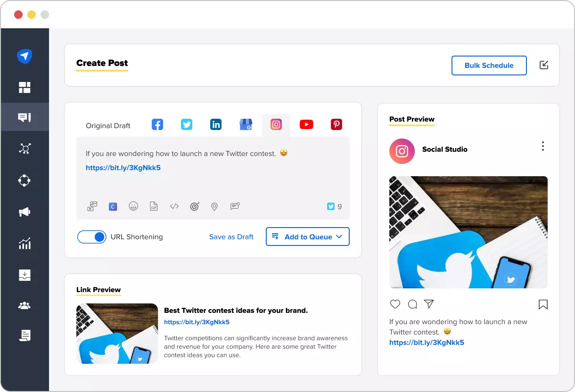
Task: Open the bit.ly link in Post Preview caption
Action: coord(427,343)
